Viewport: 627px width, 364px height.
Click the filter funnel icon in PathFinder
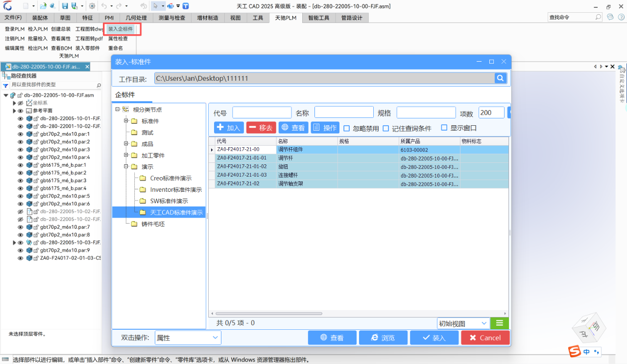pyautogui.click(x=6, y=85)
